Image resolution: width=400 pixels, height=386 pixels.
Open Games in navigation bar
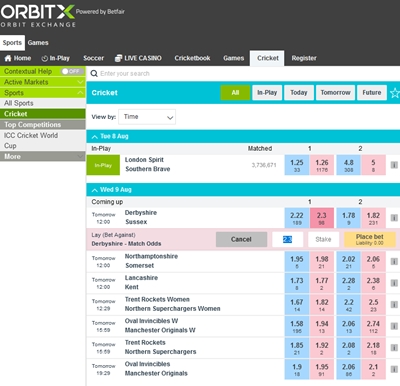tap(234, 58)
